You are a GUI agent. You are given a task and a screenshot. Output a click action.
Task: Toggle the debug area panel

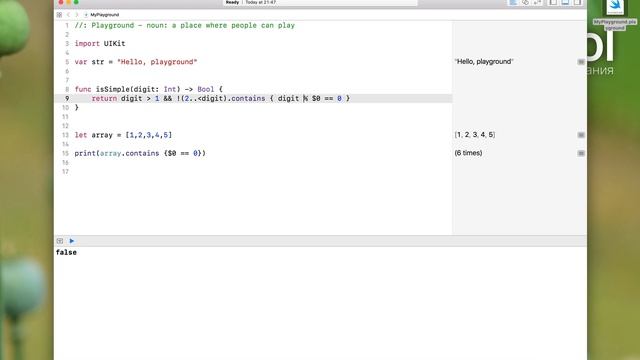coord(565,2)
